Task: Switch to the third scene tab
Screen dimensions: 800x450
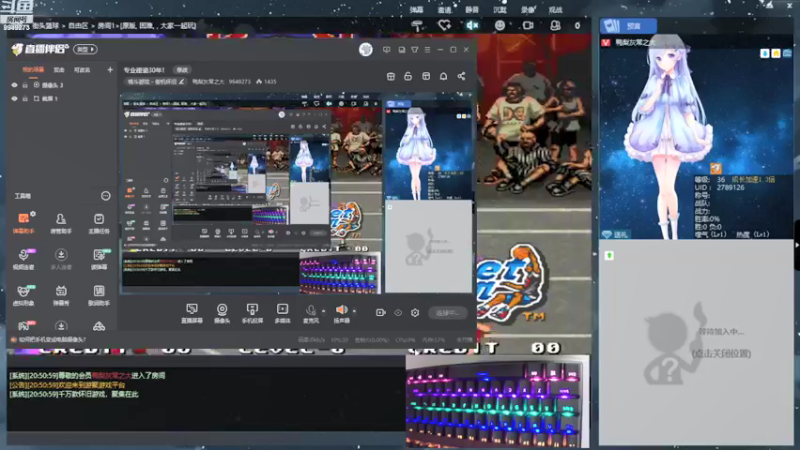Action: point(82,70)
